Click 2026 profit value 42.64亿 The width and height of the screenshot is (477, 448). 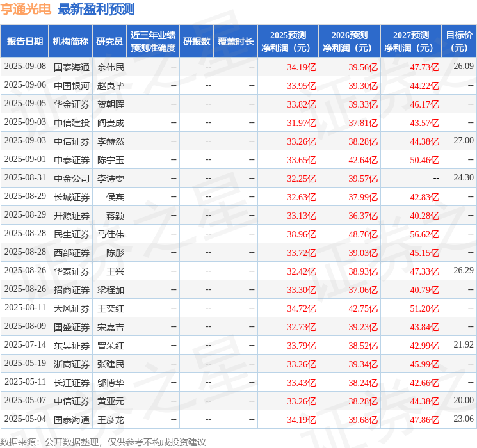tap(363, 160)
